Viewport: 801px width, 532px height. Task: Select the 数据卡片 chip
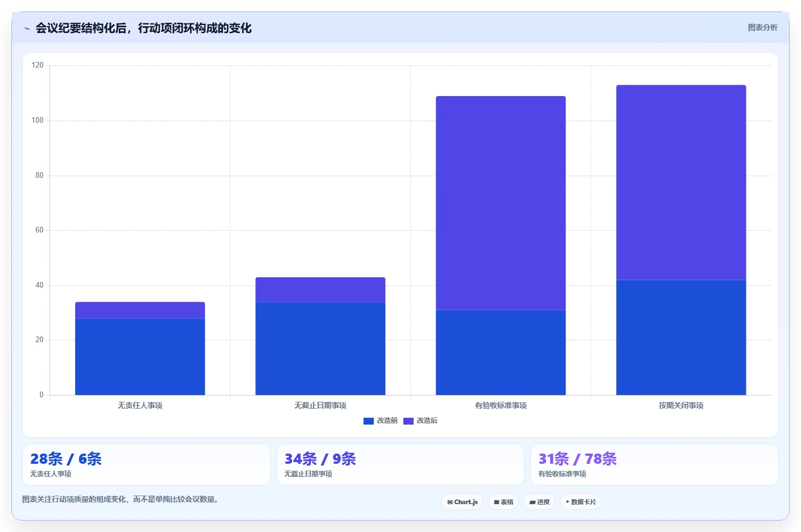tap(581, 502)
